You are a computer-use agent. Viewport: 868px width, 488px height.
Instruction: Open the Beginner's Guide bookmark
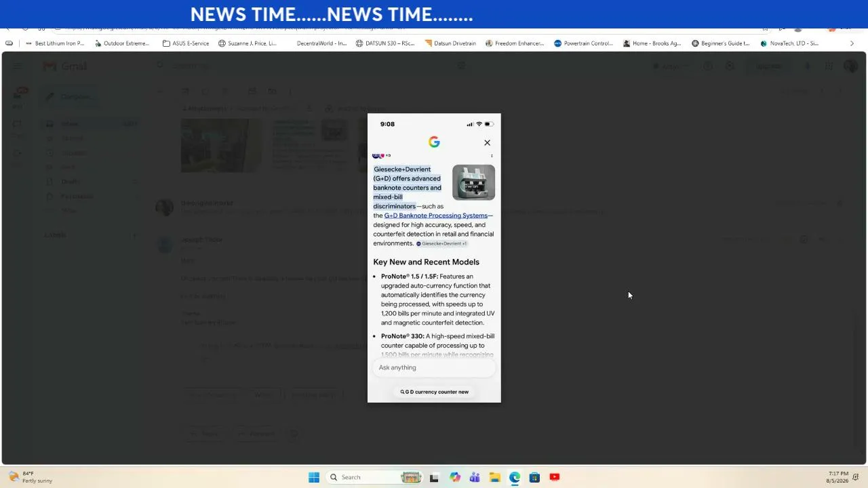point(721,43)
